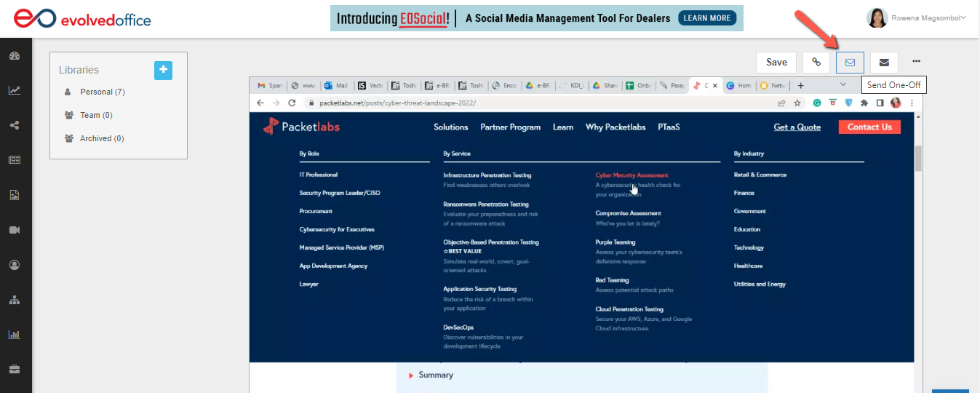Viewport: 980px width, 393px height.
Task: Click the back arrow in screenshot browser
Action: coord(260,103)
